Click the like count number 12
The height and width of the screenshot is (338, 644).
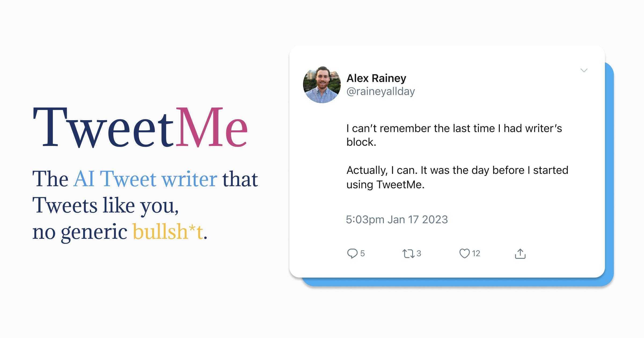[476, 253]
